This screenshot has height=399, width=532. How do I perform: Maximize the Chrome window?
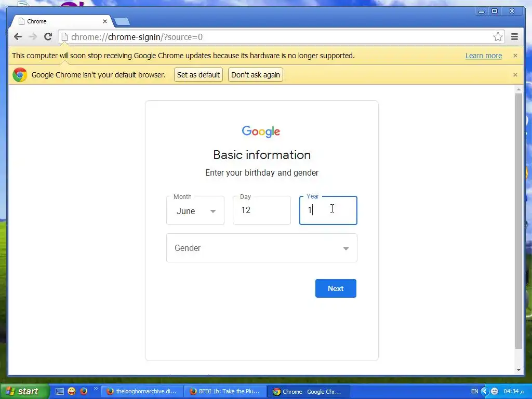pyautogui.click(x=495, y=11)
